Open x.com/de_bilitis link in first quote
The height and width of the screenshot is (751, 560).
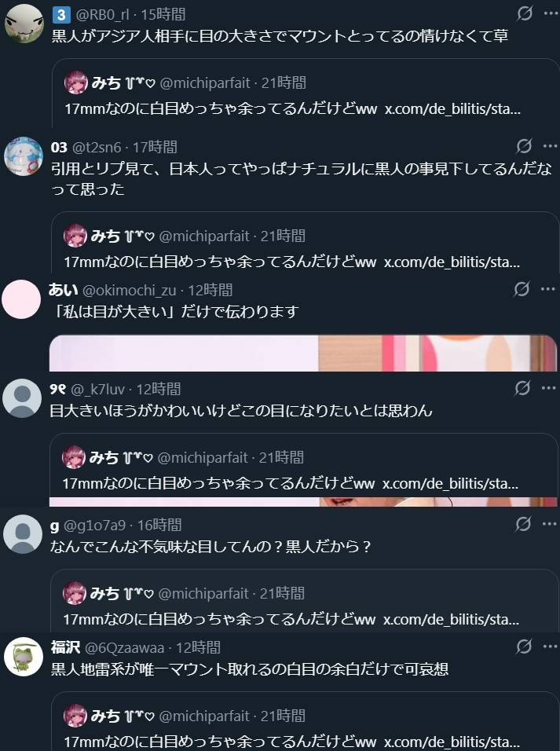click(x=452, y=108)
